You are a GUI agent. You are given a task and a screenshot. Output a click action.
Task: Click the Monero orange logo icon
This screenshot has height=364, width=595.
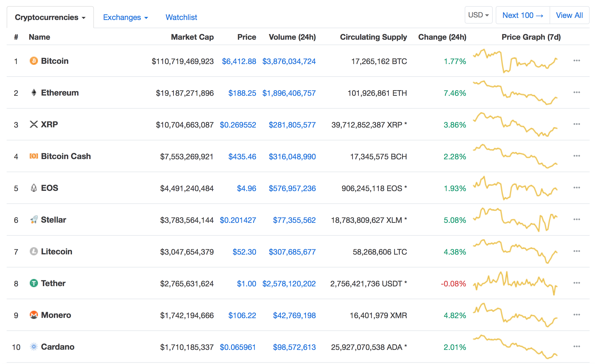tap(34, 315)
